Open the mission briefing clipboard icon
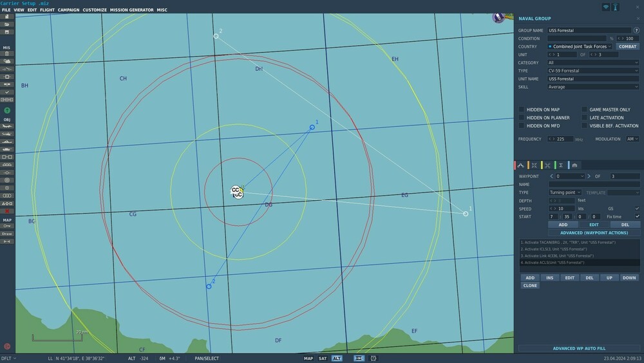The height and width of the screenshot is (363, 644). click(x=7, y=54)
